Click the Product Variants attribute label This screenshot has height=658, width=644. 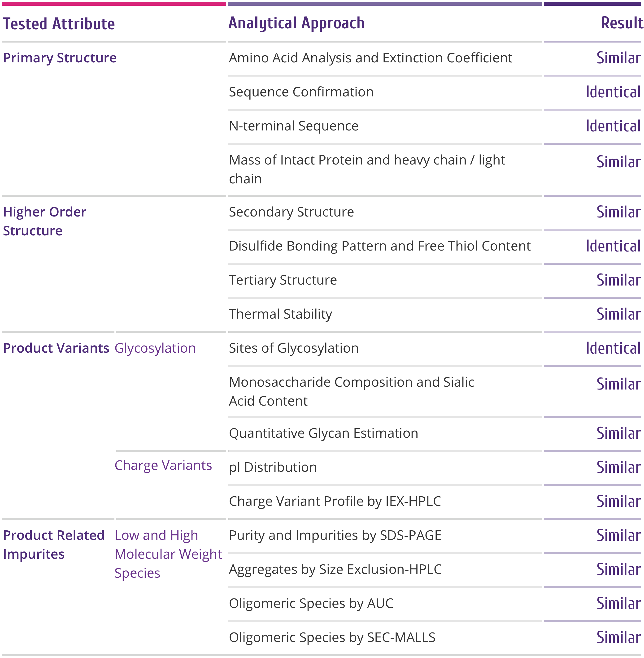coord(56,348)
